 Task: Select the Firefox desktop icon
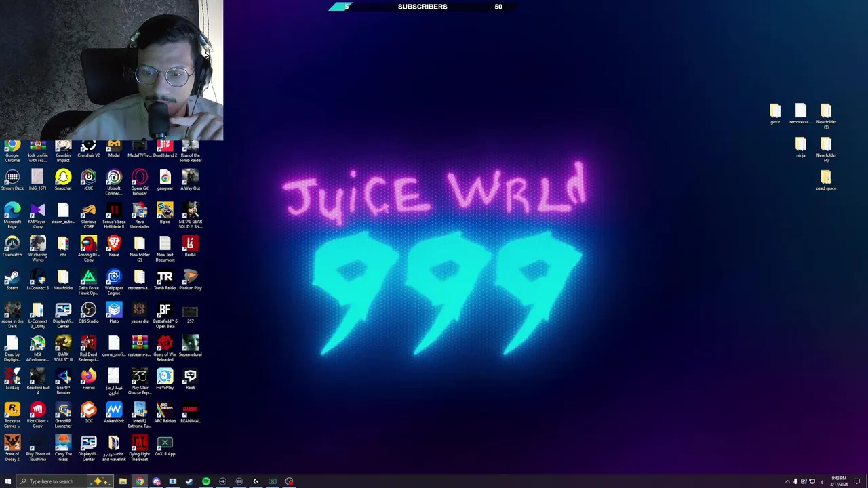coord(88,380)
